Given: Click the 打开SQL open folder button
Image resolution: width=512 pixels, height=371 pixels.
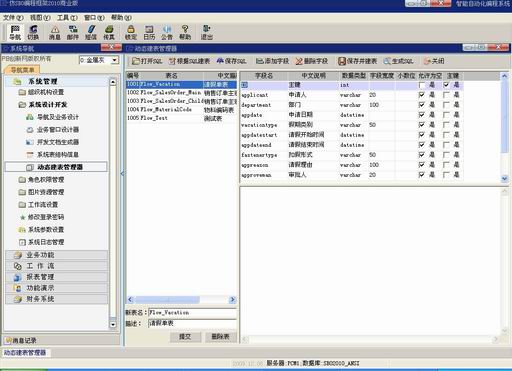Looking at the screenshot, I should coord(147,61).
